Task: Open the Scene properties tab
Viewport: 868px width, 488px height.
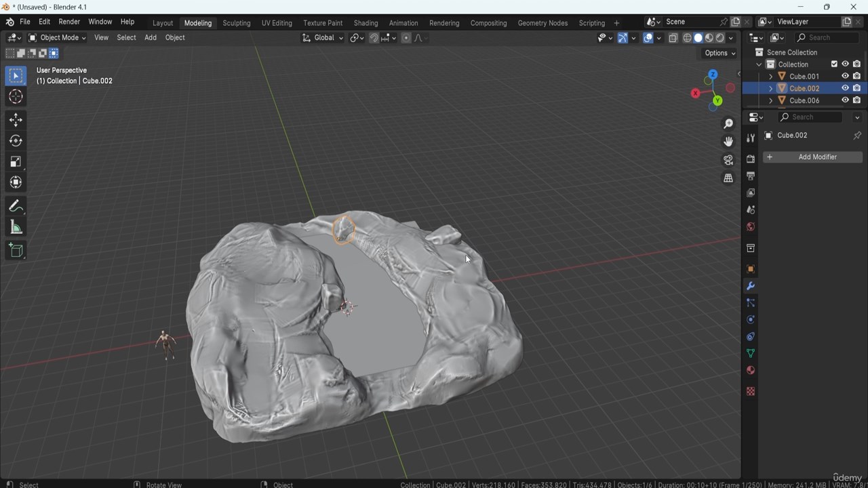Action: point(751,209)
